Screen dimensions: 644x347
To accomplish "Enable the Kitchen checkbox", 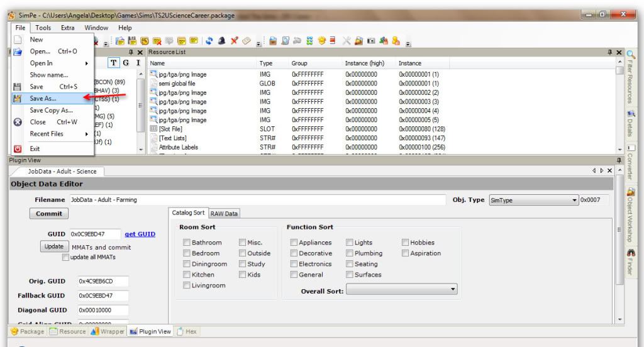I will pyautogui.click(x=186, y=274).
